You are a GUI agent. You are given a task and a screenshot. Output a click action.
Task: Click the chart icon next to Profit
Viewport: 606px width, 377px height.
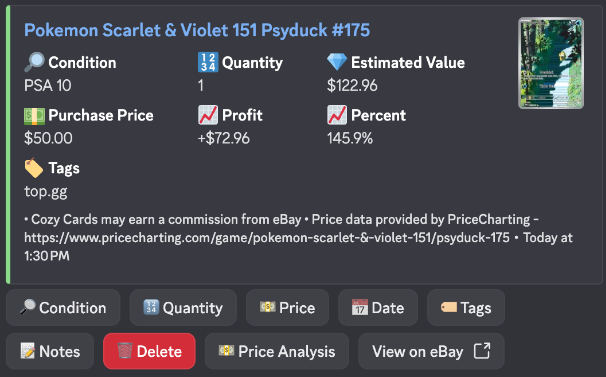click(x=208, y=115)
